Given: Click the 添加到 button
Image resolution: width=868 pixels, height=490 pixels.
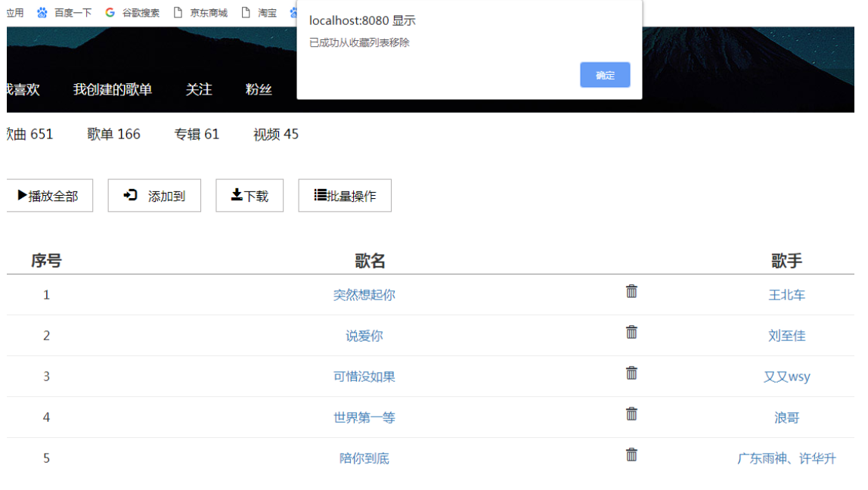Looking at the screenshot, I should point(154,196).
